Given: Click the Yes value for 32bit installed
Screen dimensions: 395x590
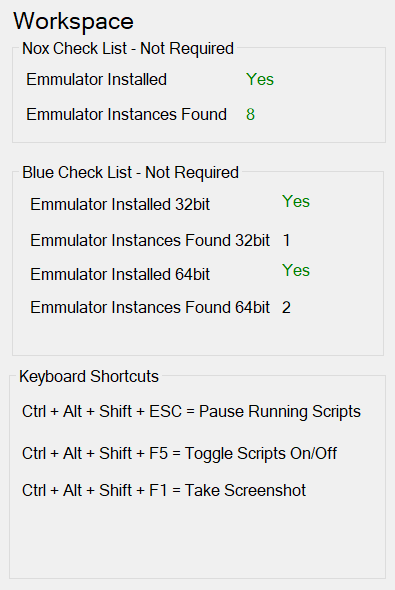Looking at the screenshot, I should 296,201.
